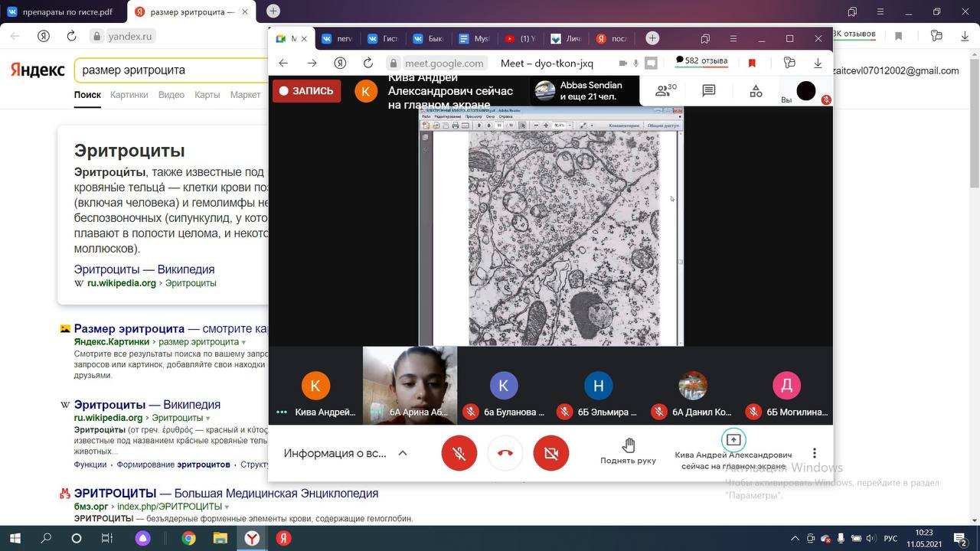Click microphone permission icon in Meet address bar
Screen dimensions: 980x551
(x=635, y=64)
